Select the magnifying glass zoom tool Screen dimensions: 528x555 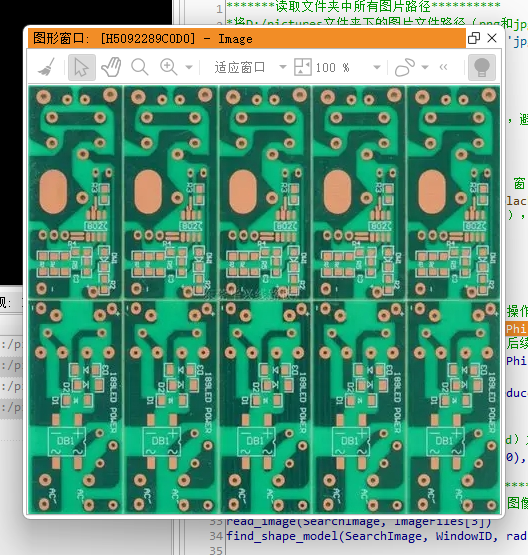139,67
